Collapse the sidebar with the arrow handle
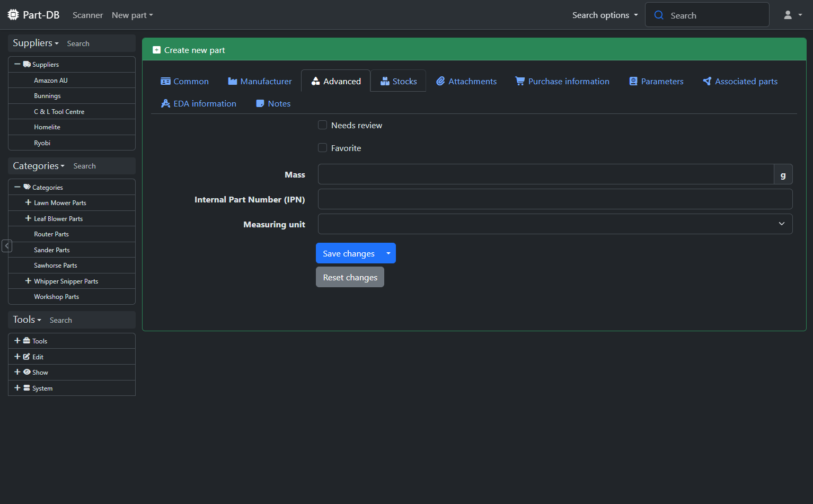The image size is (813, 504). pyautogui.click(x=7, y=246)
